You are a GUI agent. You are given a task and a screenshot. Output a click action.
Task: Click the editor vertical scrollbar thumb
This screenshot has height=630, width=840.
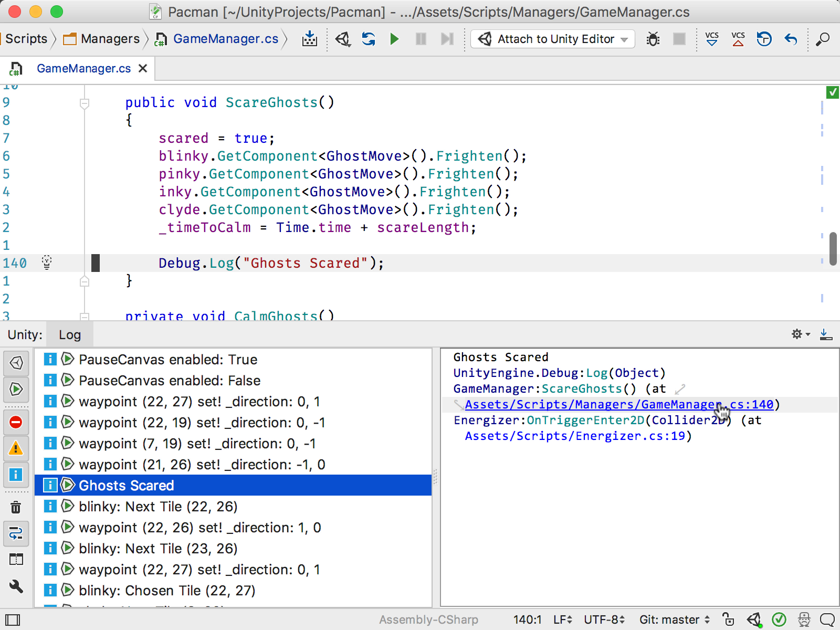tap(833, 249)
